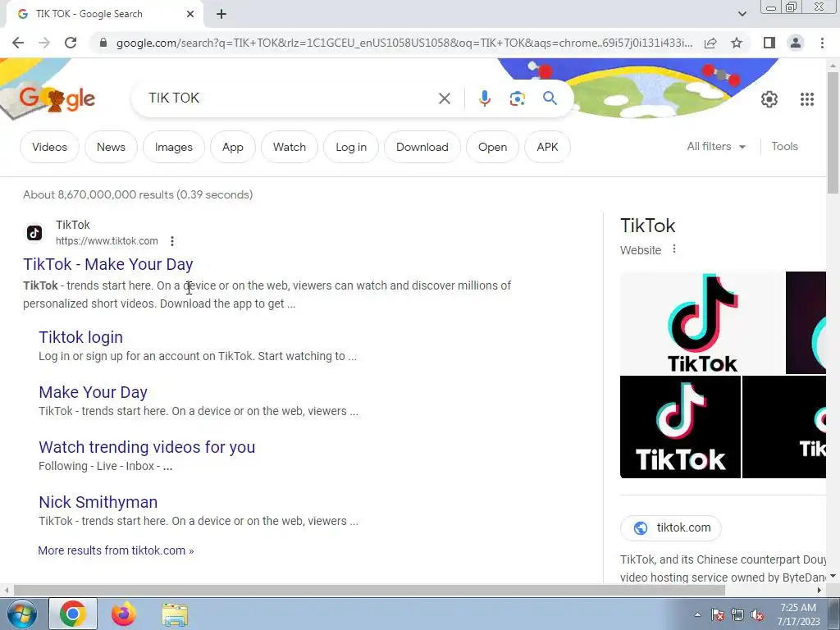Open Google quick settings gear
Image resolution: width=840 pixels, height=630 pixels.
769,99
